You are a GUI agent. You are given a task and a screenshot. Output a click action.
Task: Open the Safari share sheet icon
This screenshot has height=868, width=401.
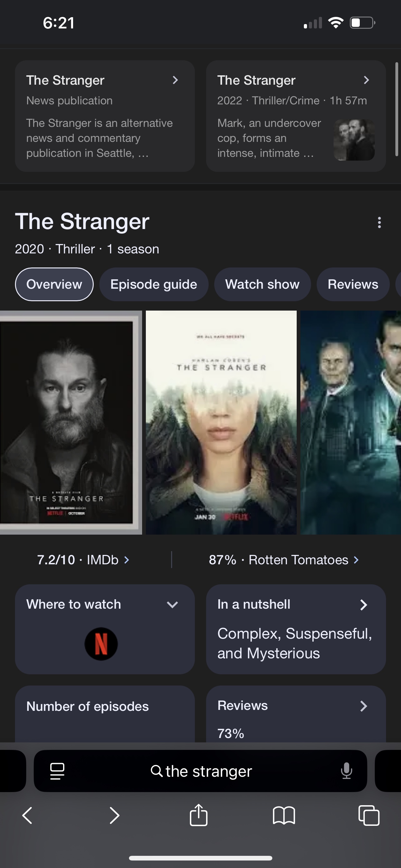199,816
